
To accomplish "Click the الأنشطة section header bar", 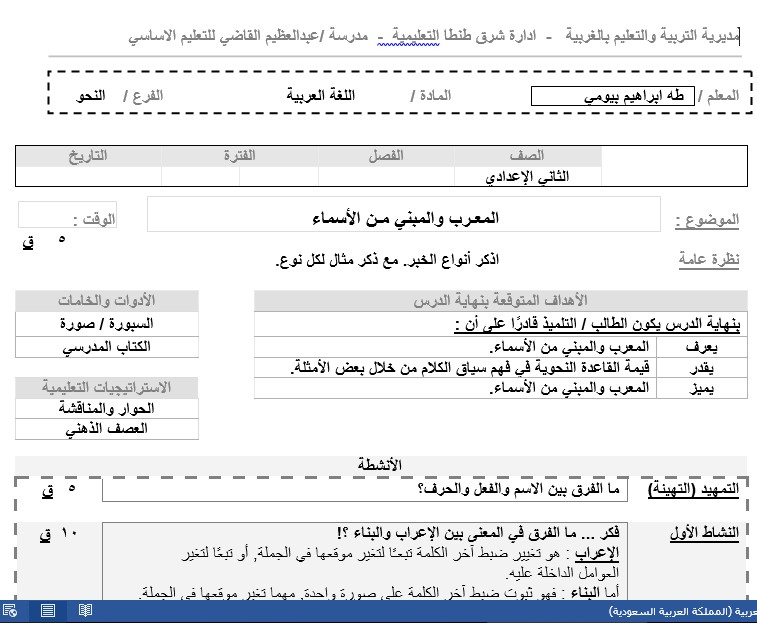I will click(x=380, y=465).
